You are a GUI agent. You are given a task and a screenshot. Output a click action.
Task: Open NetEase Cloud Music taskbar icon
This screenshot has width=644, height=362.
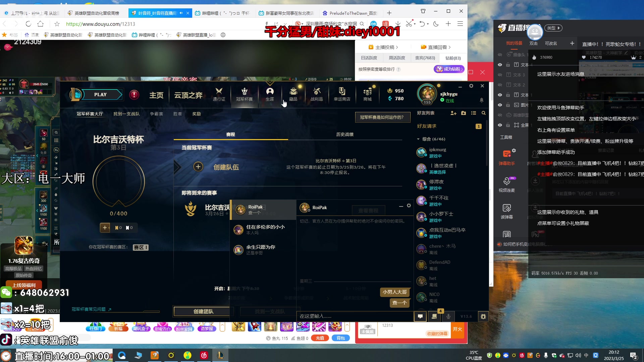(x=204, y=355)
